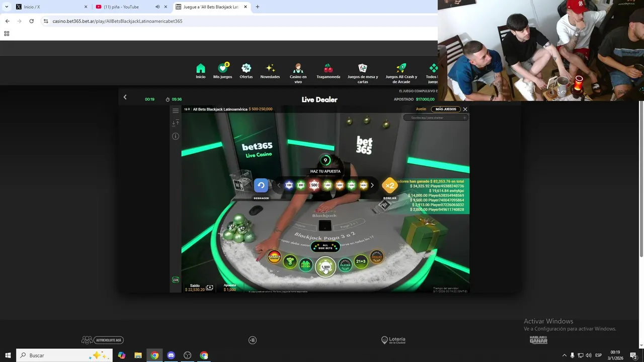Click the Apuesta $ 1,000 value
Viewport: 644px width, 362px height.
[x=229, y=290]
